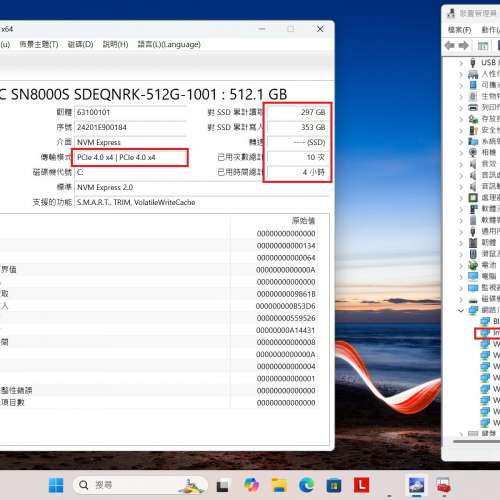Select the 'Bl' Bluetooth network adapter entry
Viewport: 500px width, 500px height.
(x=490, y=321)
